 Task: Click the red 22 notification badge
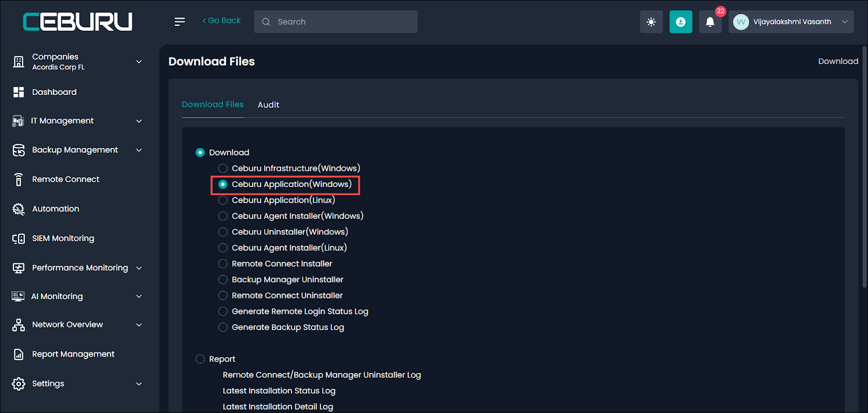(720, 11)
